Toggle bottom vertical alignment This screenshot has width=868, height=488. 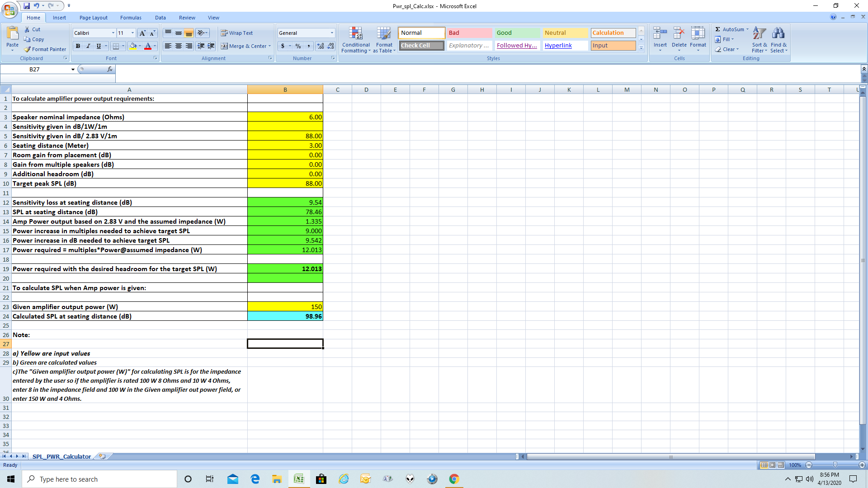tap(189, 33)
